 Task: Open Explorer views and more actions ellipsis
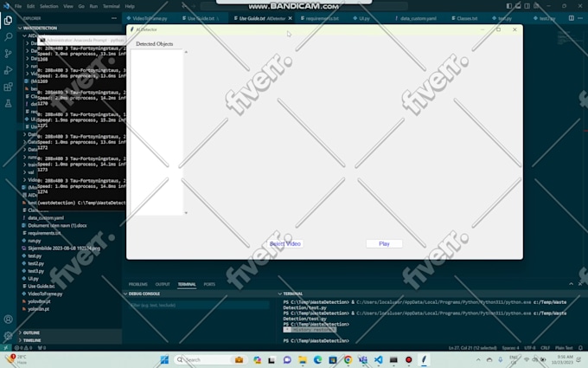(114, 18)
